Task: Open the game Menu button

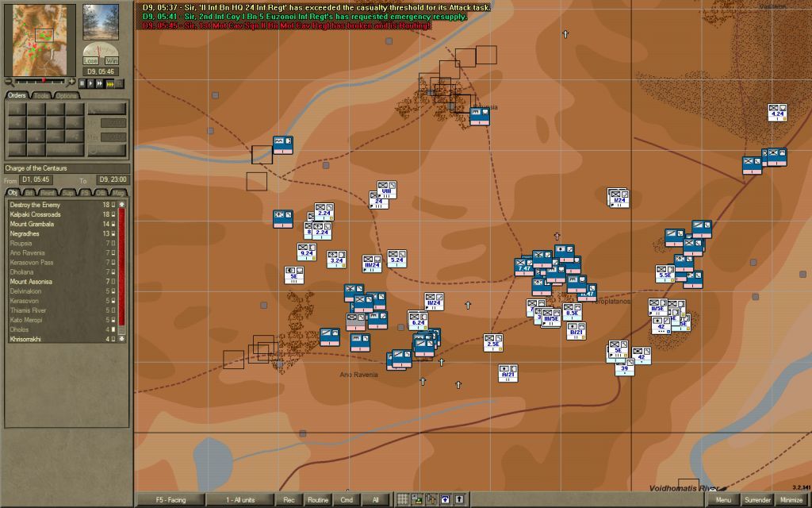Action: pyautogui.click(x=723, y=500)
